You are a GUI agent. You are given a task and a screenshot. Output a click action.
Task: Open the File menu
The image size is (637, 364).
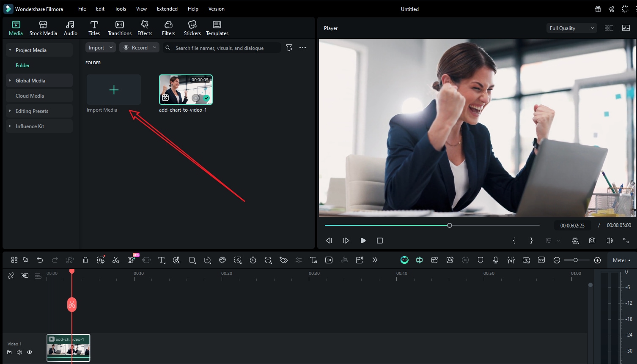(82, 9)
